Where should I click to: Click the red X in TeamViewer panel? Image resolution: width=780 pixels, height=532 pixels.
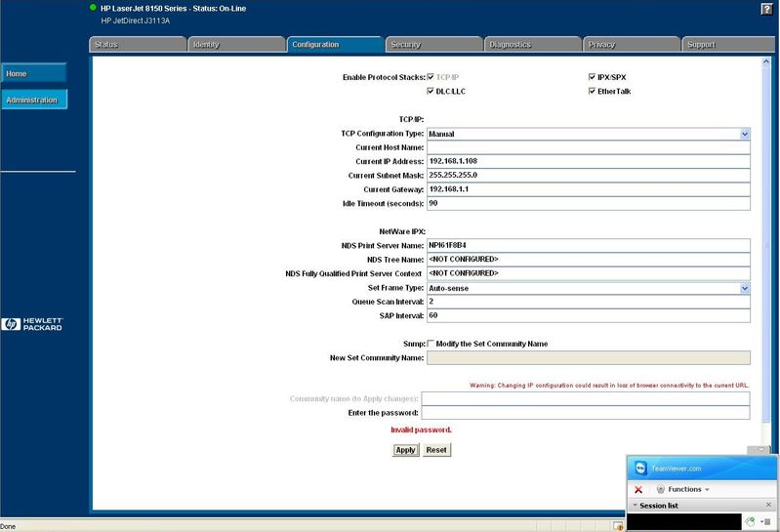click(x=638, y=489)
